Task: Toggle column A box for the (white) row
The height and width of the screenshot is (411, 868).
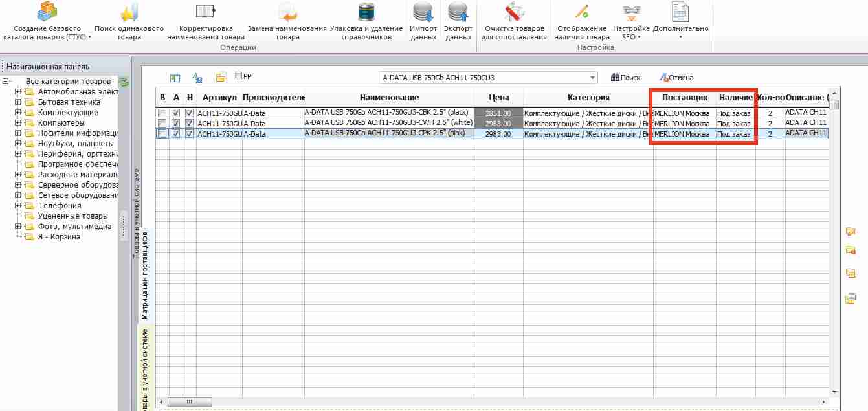Action: 175,124
